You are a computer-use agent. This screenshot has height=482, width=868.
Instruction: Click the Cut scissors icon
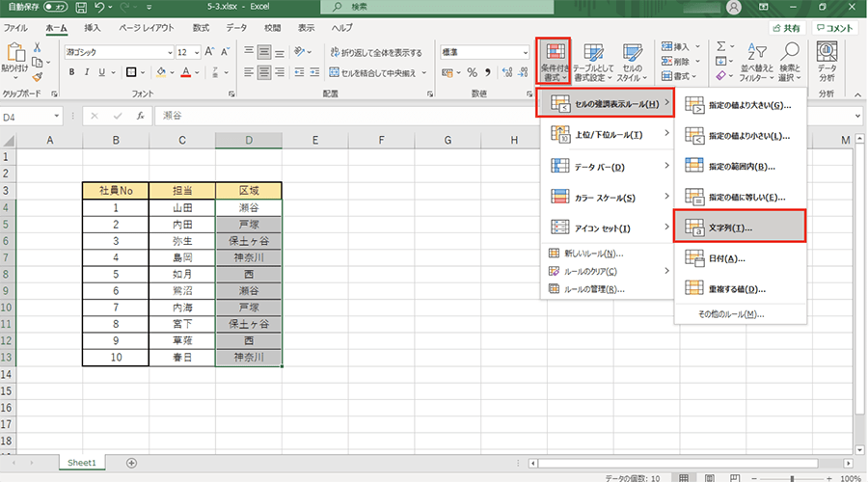pyautogui.click(x=37, y=47)
